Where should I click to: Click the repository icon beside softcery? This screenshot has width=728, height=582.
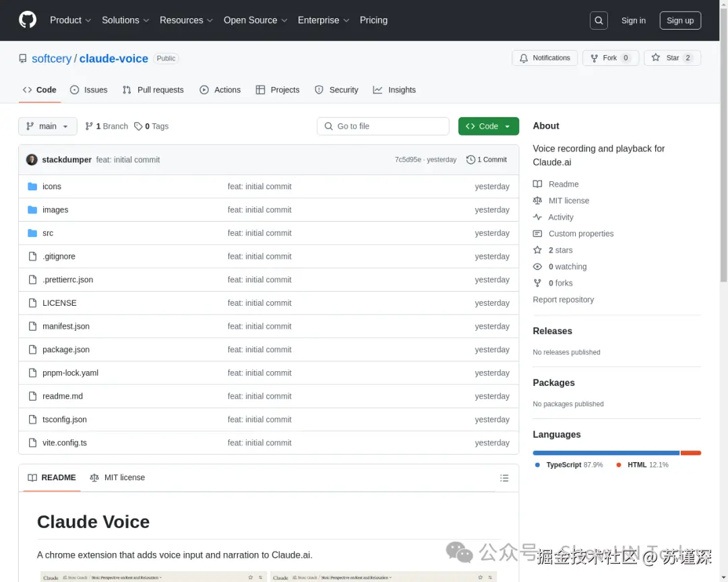[23, 59]
